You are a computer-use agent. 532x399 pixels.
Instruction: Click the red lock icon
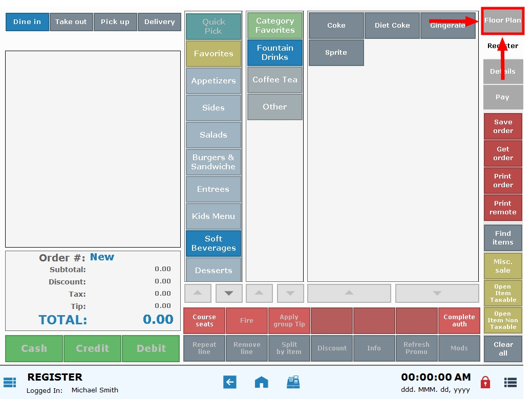(486, 382)
